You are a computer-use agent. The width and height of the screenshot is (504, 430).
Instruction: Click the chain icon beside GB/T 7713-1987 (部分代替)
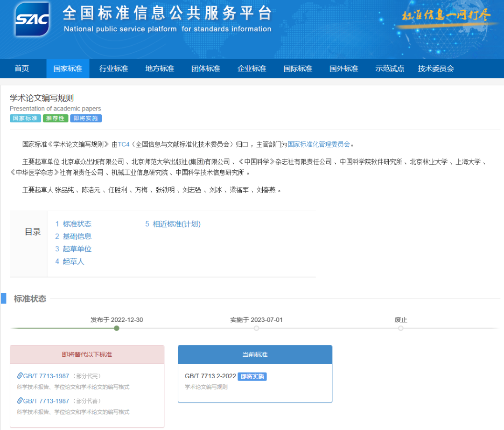[20, 401]
